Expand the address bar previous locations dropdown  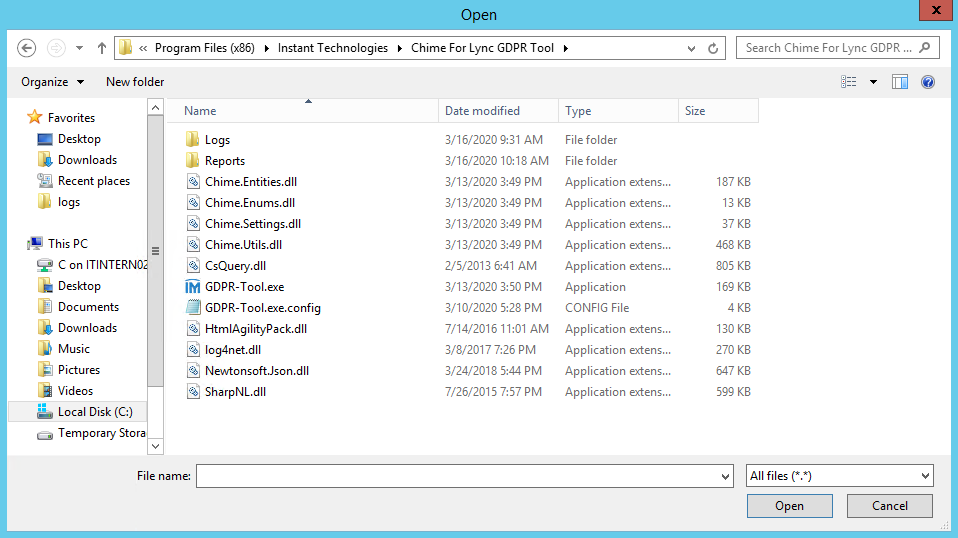[x=692, y=48]
